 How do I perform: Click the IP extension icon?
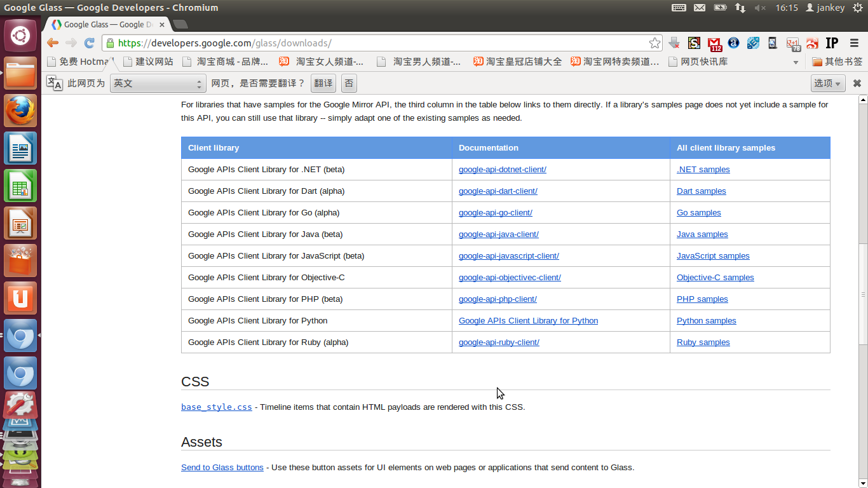click(832, 43)
